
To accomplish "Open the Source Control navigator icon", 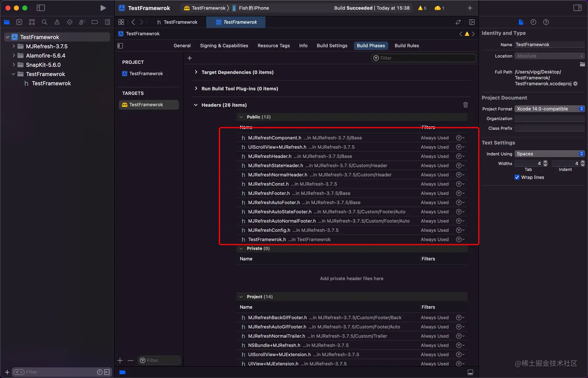I will pos(19,22).
